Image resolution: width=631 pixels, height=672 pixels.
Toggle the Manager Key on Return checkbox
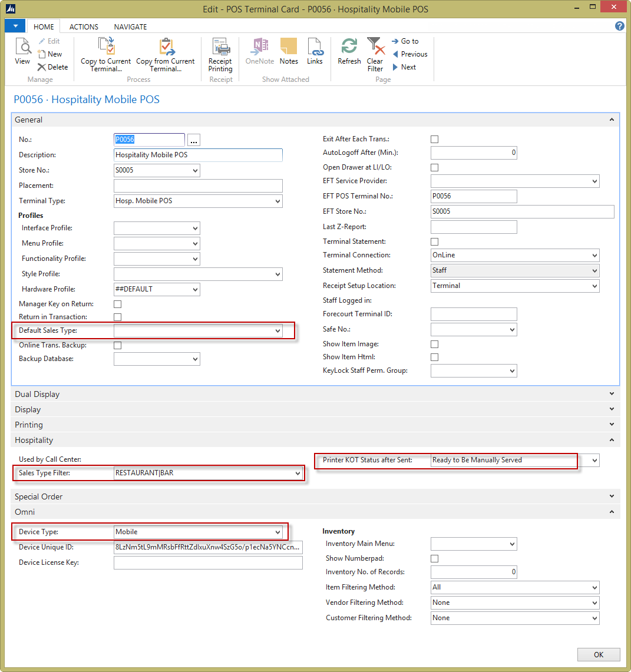click(117, 304)
